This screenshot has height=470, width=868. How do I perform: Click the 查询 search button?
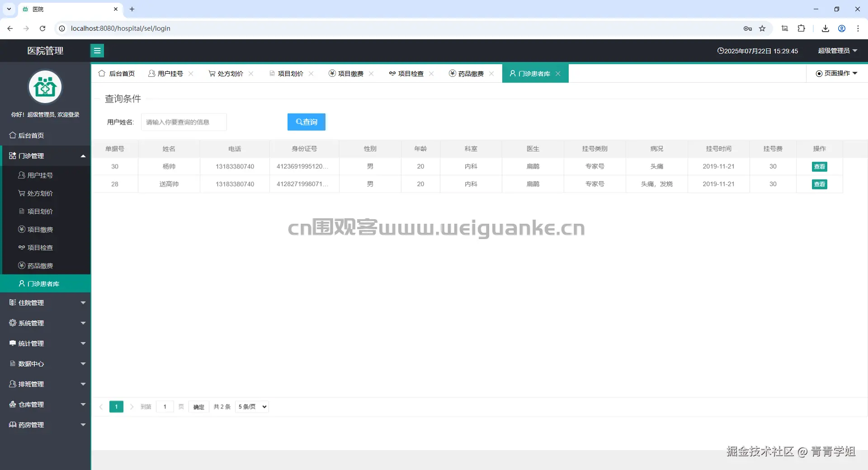306,122
